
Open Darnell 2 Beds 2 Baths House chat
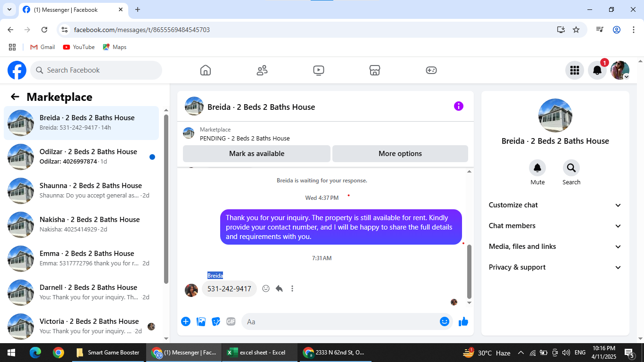tap(81, 293)
